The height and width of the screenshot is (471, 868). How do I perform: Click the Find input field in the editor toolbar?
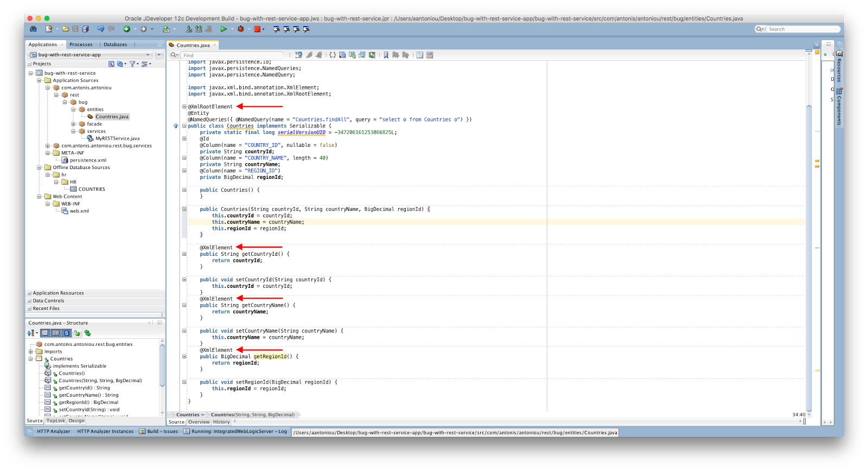[232, 55]
